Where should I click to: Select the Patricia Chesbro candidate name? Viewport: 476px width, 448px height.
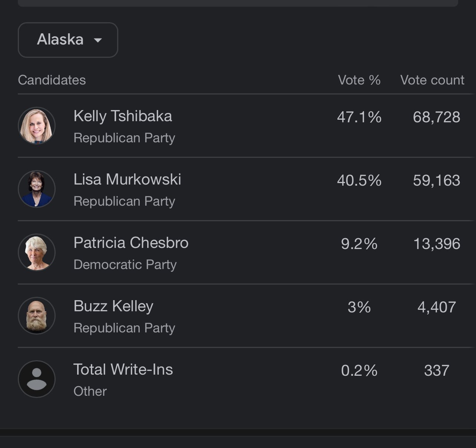[x=131, y=243]
